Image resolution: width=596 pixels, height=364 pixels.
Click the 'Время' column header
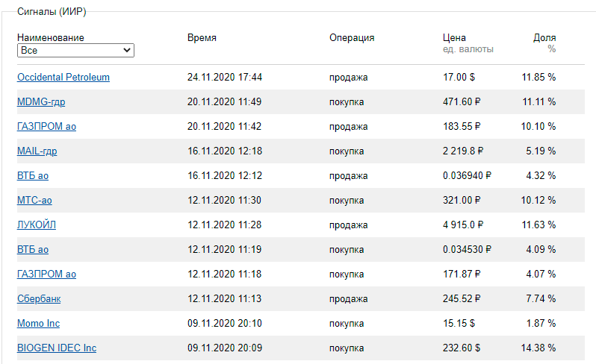(x=202, y=38)
